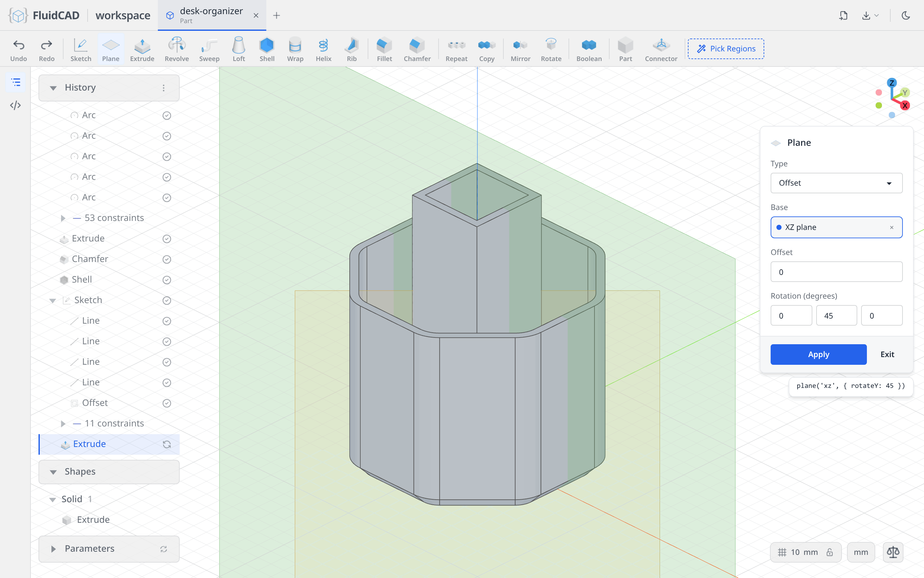Click the blue Z axis gizmo handle
This screenshot has width=924, height=578.
pos(892,83)
